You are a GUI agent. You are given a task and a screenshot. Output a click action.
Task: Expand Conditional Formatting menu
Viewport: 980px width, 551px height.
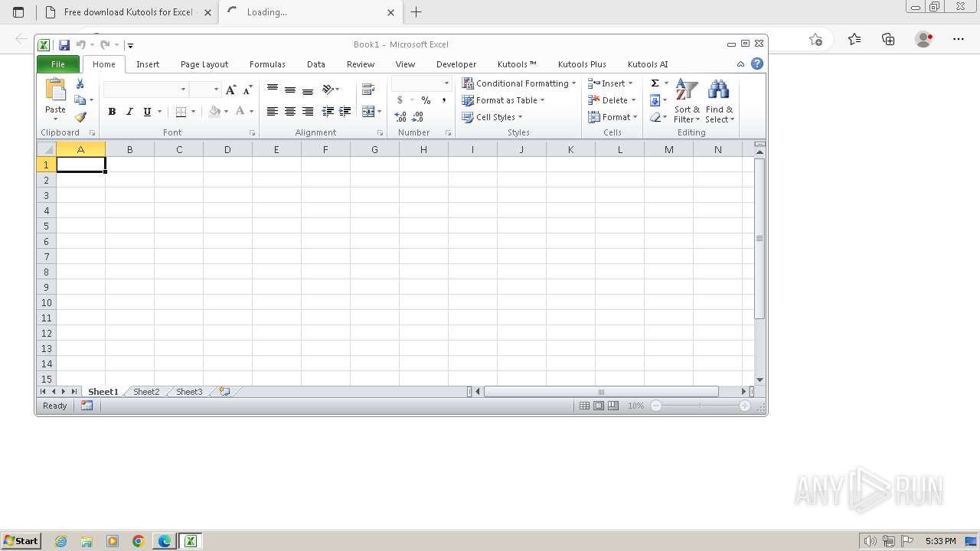(x=519, y=83)
